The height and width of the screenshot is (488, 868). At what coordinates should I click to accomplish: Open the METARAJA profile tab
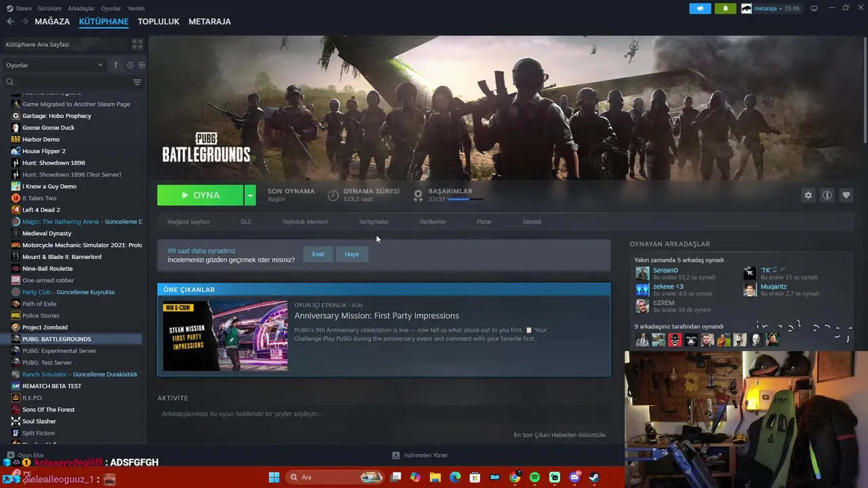tap(210, 22)
